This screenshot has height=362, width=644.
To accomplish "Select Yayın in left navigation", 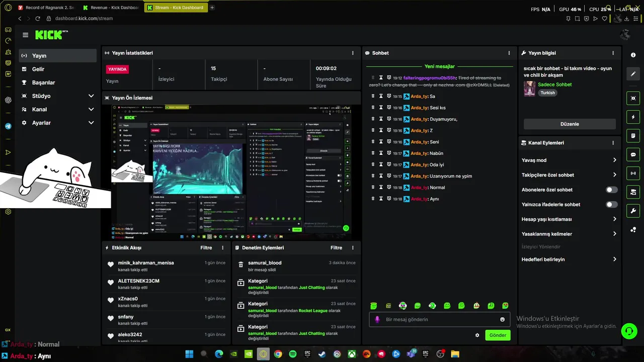I will tap(58, 56).
